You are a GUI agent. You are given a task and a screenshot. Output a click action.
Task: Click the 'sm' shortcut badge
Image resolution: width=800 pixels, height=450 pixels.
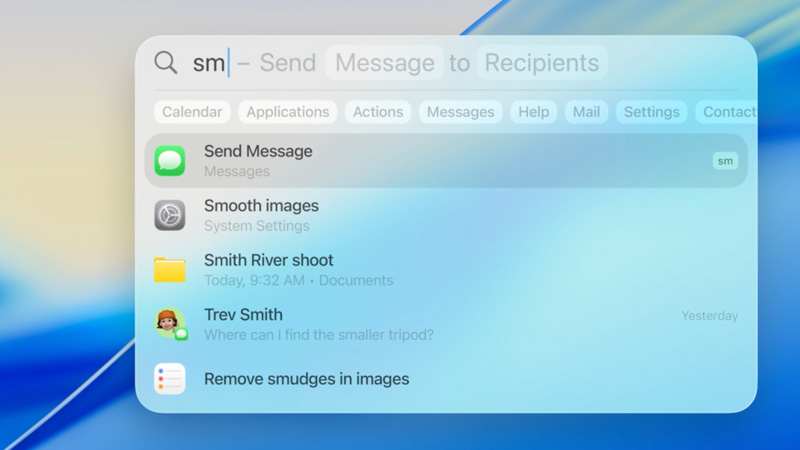(x=725, y=161)
